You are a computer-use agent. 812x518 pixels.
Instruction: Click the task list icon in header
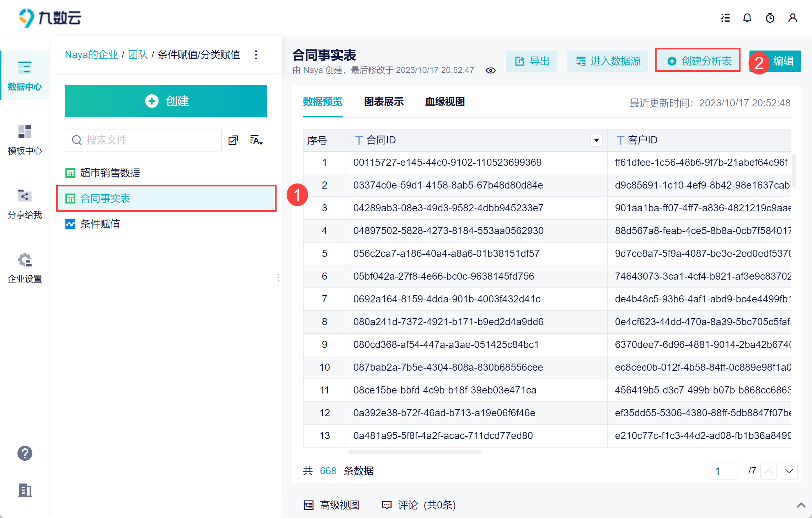tap(725, 18)
